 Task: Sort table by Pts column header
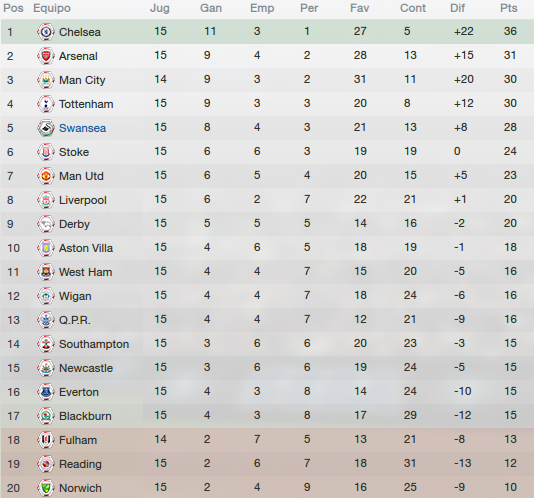coord(509,8)
